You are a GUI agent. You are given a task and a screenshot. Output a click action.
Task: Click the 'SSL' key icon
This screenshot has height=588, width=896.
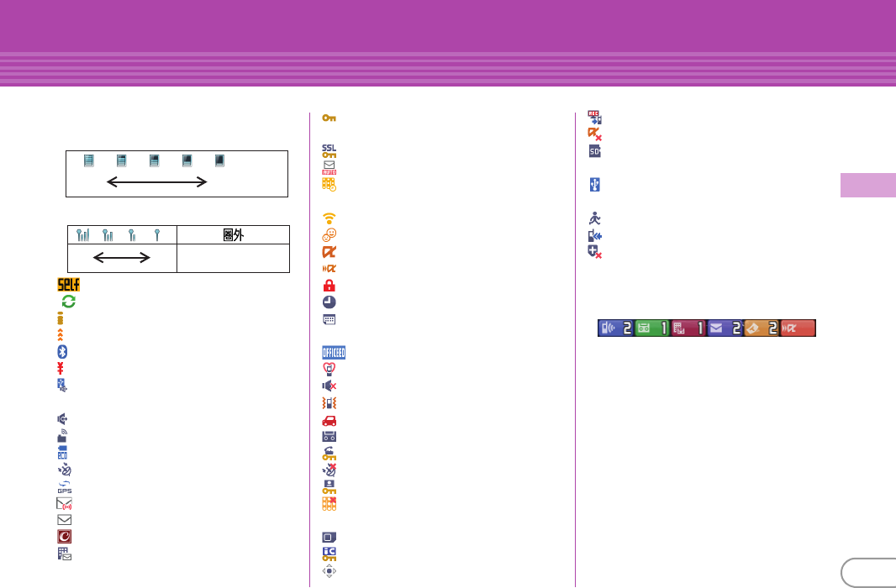click(329, 150)
